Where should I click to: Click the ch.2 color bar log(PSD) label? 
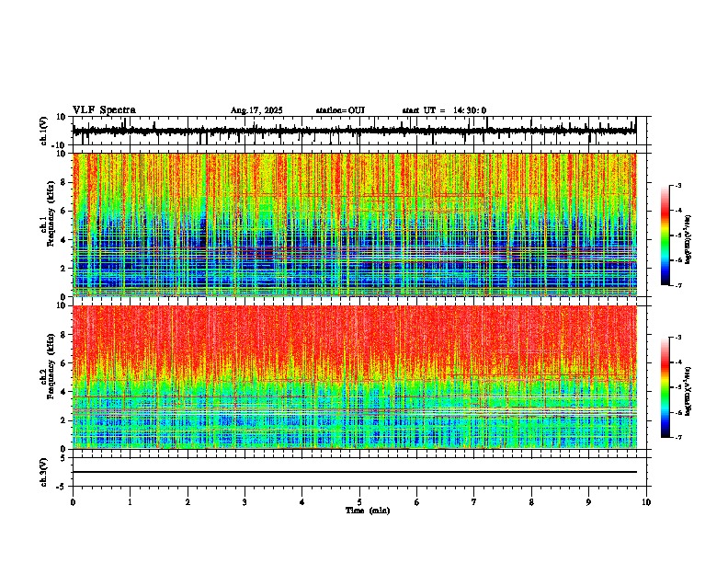688,391
